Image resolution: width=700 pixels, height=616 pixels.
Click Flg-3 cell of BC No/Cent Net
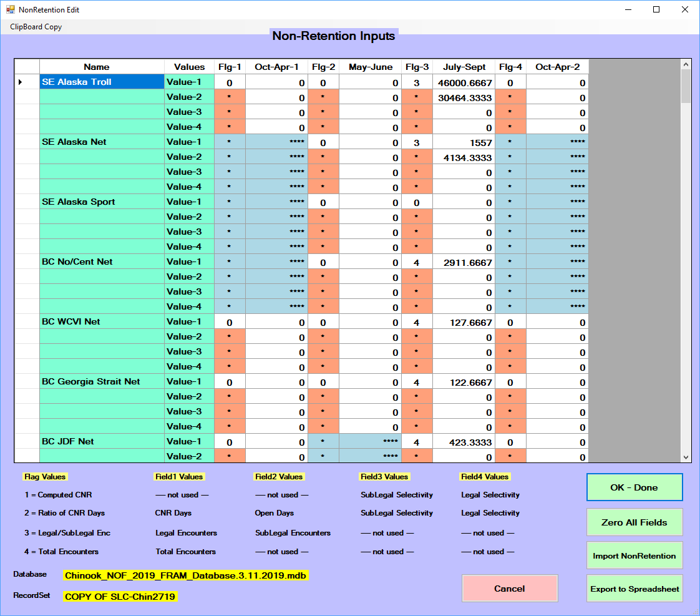[417, 262]
